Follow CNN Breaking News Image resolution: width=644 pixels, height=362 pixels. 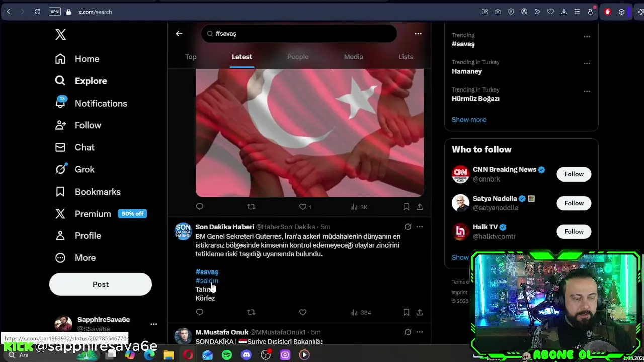574,174
